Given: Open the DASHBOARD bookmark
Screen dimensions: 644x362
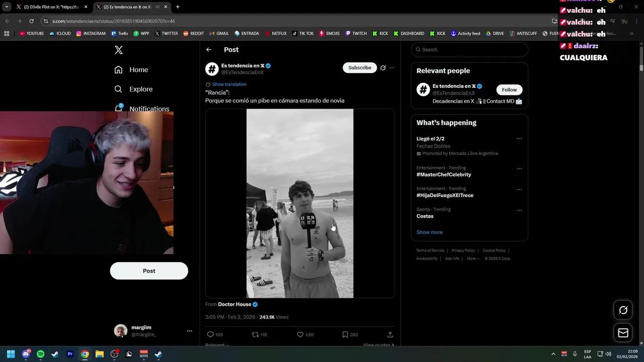Looking at the screenshot, I should (x=409, y=34).
